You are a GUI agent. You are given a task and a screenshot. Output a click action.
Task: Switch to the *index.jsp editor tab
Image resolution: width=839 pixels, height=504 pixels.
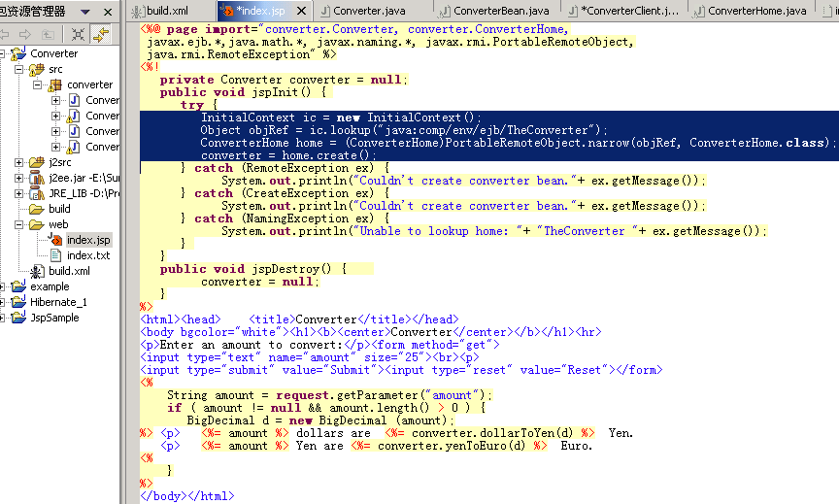[260, 11]
